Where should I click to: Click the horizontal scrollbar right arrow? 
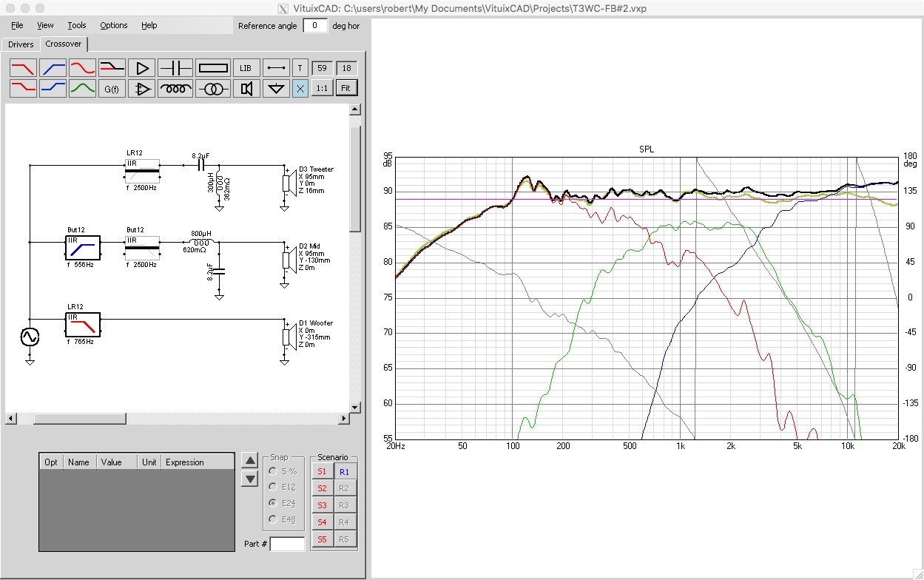(344, 419)
